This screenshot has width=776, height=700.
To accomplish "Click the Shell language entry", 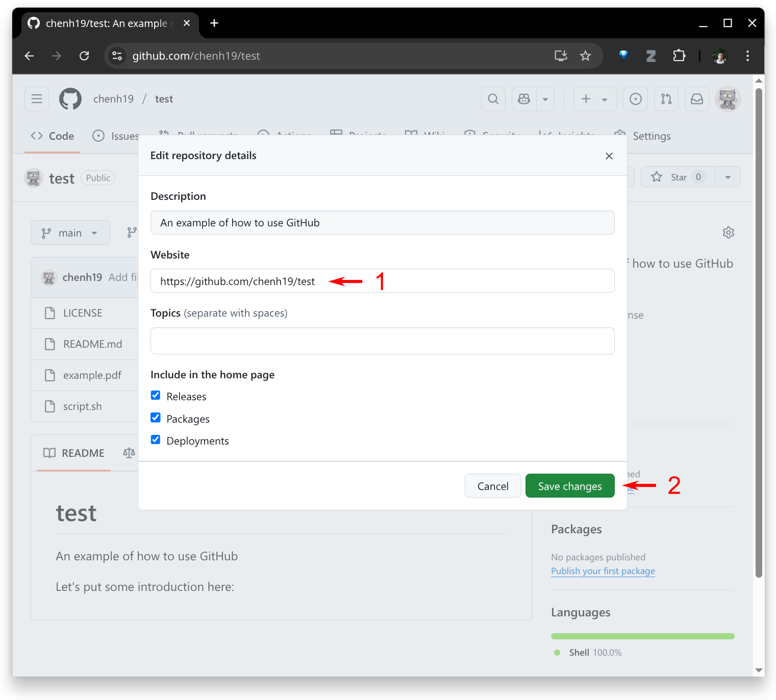I will click(588, 653).
